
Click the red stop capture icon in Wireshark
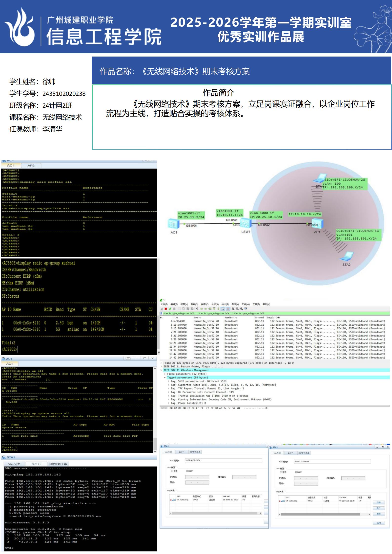pos(166,309)
